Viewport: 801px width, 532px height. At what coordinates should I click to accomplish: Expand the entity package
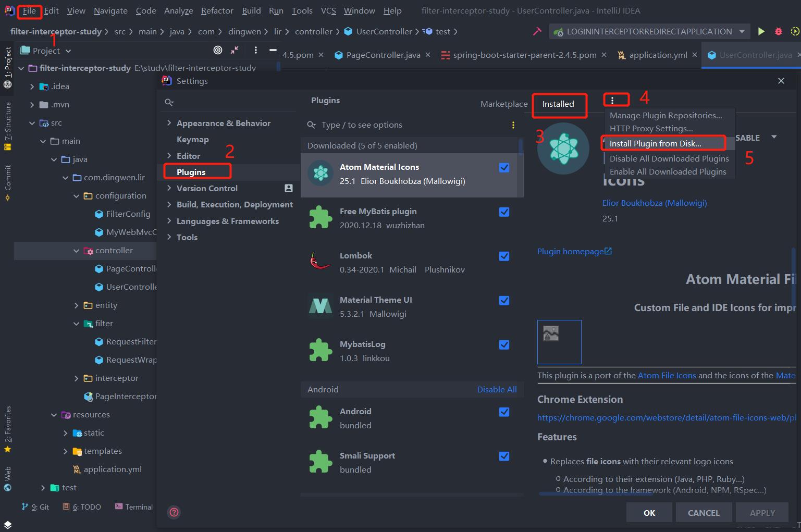(76, 305)
